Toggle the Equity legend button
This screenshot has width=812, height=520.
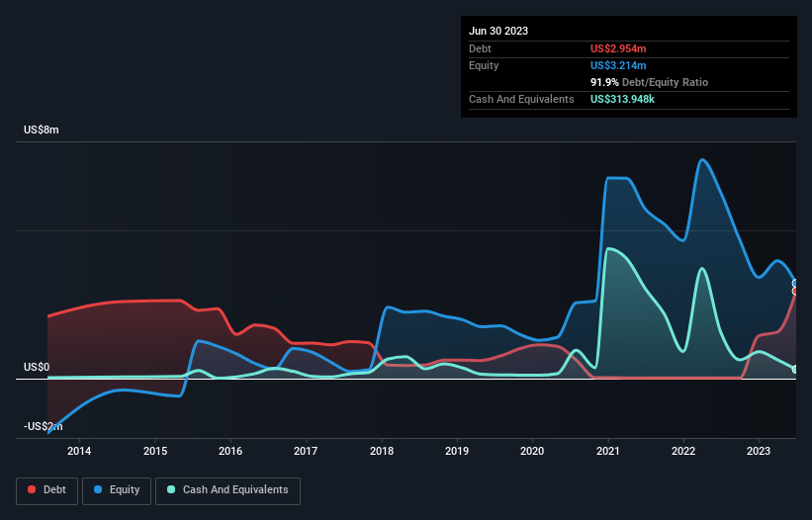click(x=117, y=490)
